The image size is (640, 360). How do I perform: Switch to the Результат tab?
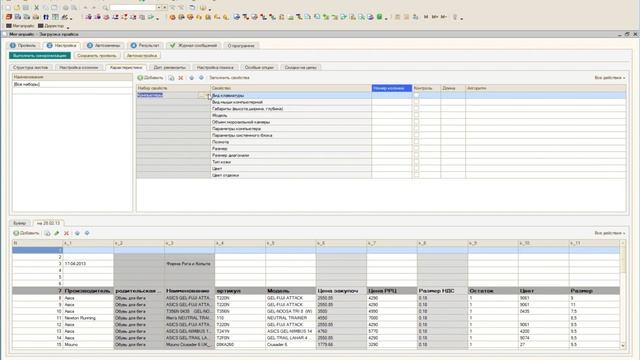144,45
